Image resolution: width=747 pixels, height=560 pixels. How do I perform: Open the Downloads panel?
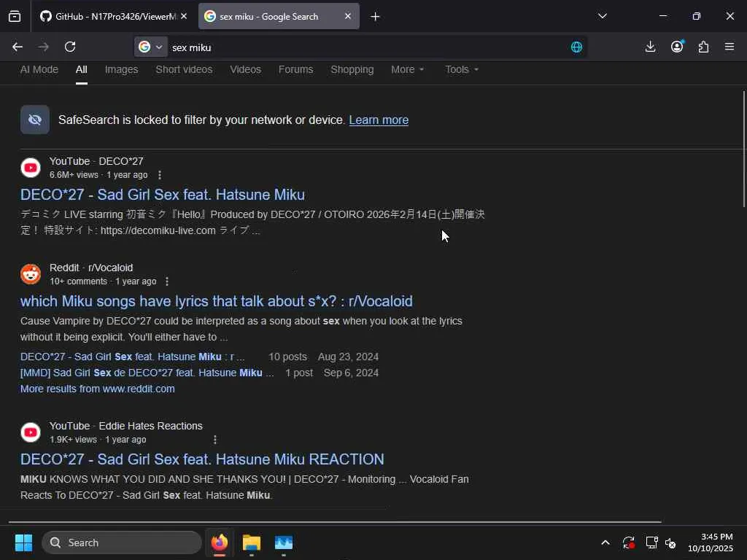coord(650,47)
